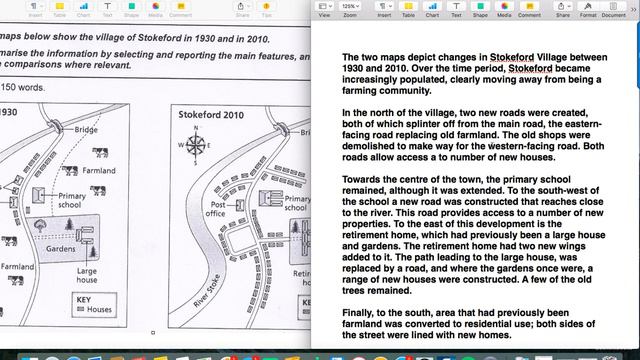Click the image selection handle below maps
Screen dimensions: 640x360
pyautogui.click(x=153, y=333)
